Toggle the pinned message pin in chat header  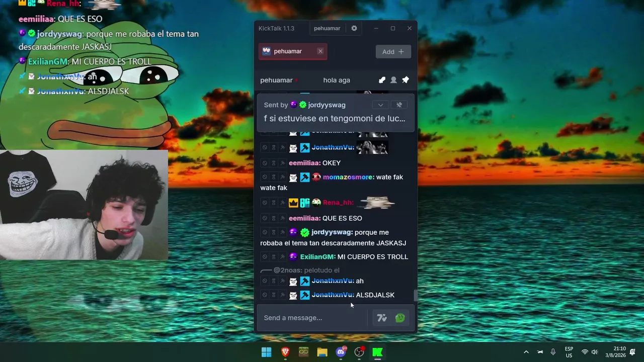406,80
